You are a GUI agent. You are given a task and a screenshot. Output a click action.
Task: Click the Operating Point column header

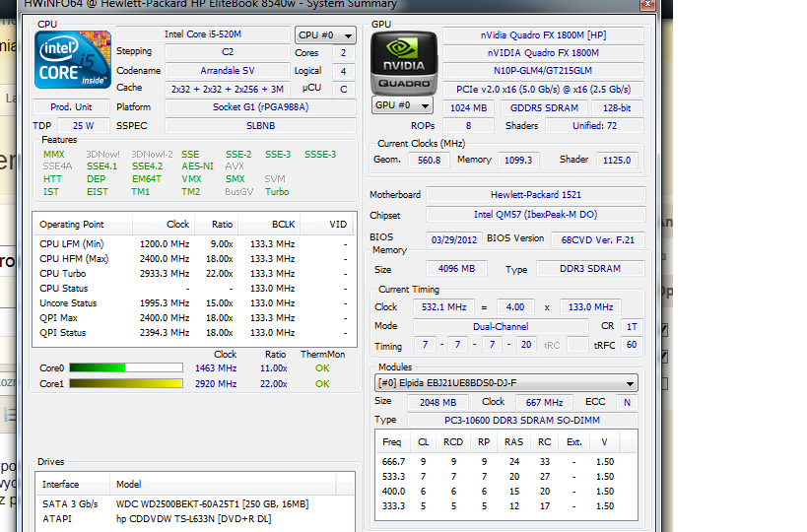point(83,225)
